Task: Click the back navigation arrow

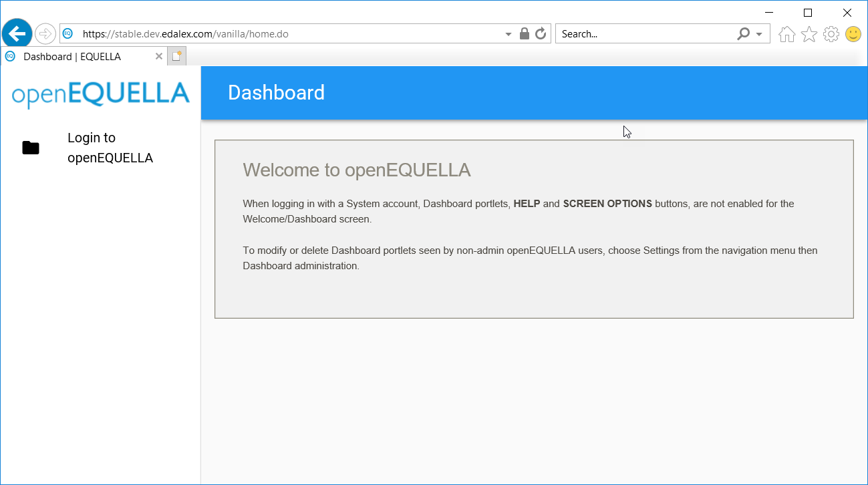Action: [x=17, y=33]
